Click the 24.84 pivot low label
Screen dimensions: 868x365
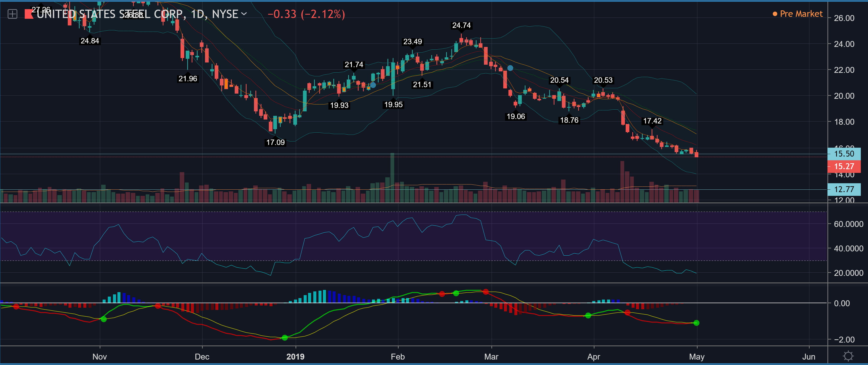90,41
